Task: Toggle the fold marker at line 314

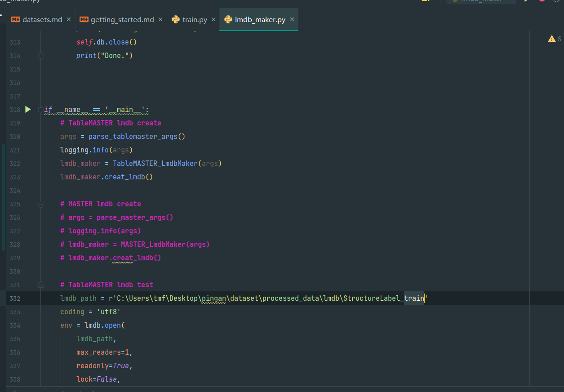Action: 41,55
